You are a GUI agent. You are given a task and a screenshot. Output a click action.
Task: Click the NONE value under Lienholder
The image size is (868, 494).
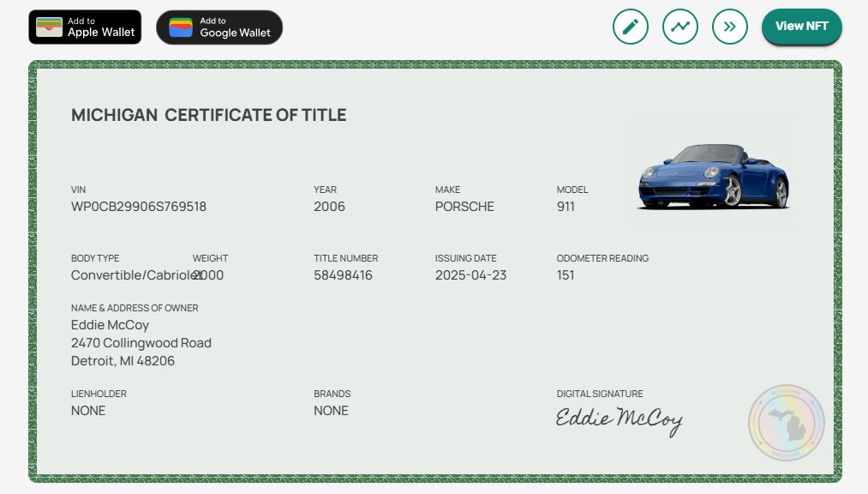pyautogui.click(x=88, y=411)
